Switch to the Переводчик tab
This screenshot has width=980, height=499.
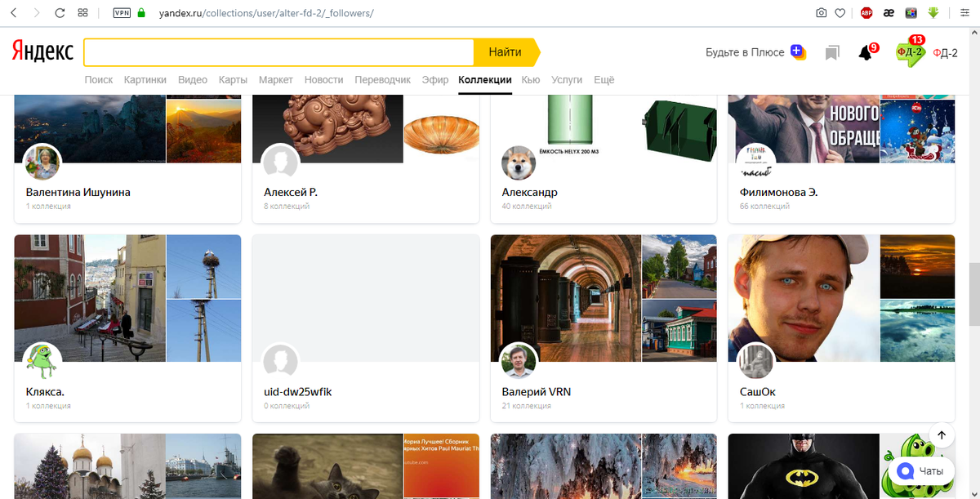tap(383, 80)
